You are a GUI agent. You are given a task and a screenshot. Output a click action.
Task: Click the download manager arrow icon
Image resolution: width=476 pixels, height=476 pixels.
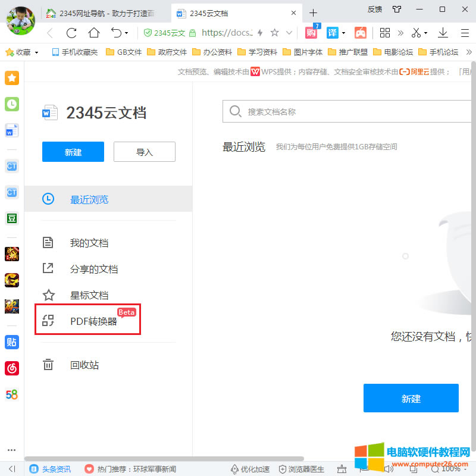[443, 33]
